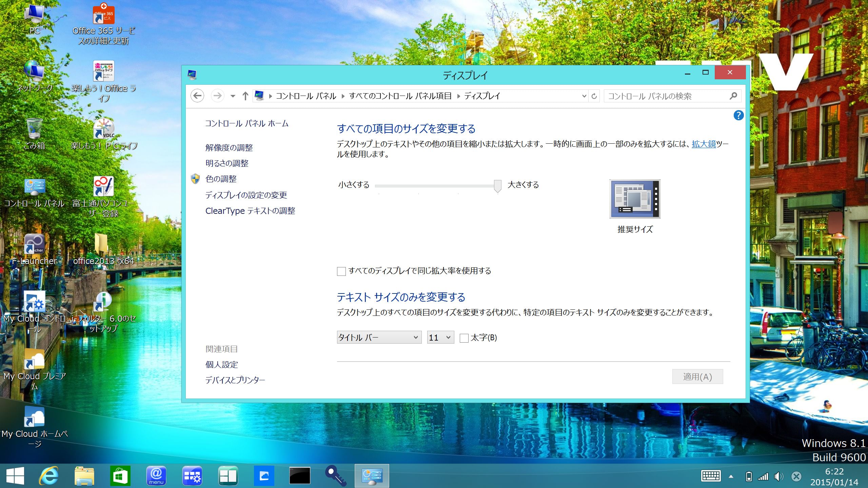Open the touch keyboard tray icon
Image resolution: width=868 pixels, height=488 pixels.
(710, 476)
